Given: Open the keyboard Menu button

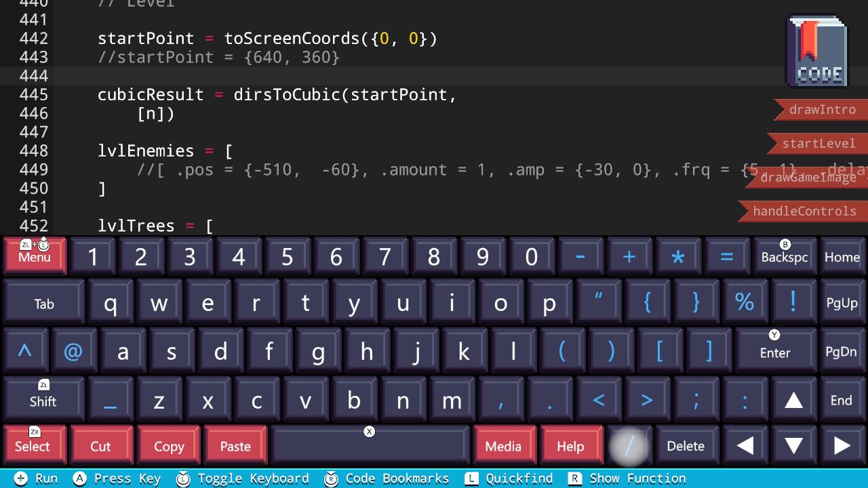Looking at the screenshot, I should point(35,256).
